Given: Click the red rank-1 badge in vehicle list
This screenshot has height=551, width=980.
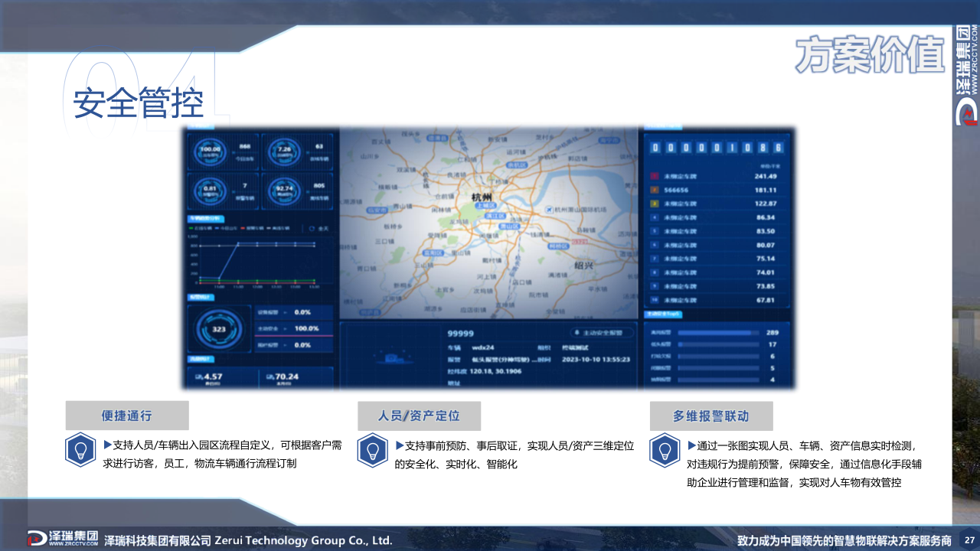Looking at the screenshot, I should click(x=654, y=177).
